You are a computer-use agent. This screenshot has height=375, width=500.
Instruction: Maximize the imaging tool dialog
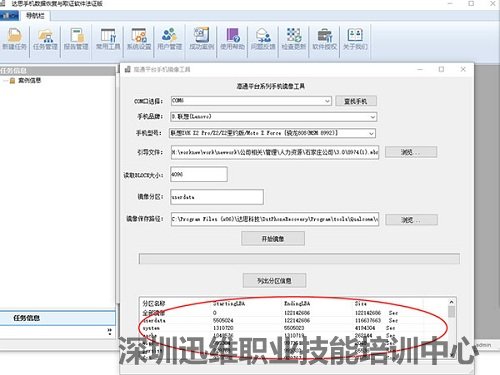click(x=441, y=69)
